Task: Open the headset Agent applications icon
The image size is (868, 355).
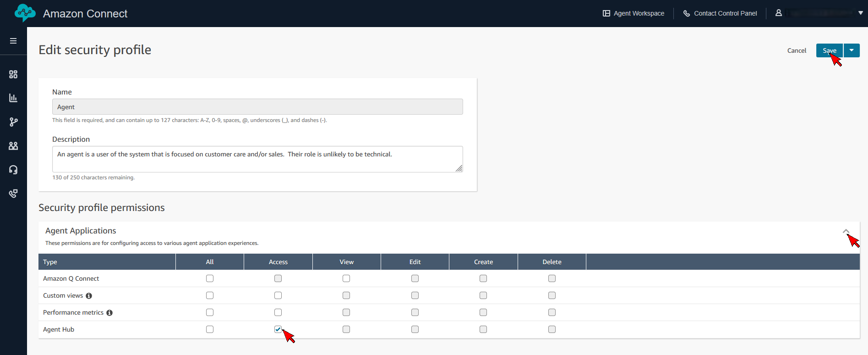Action: (13, 170)
